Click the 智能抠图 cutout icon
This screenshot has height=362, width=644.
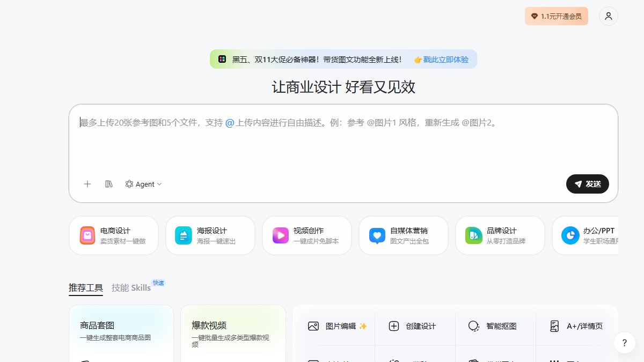pos(474,326)
